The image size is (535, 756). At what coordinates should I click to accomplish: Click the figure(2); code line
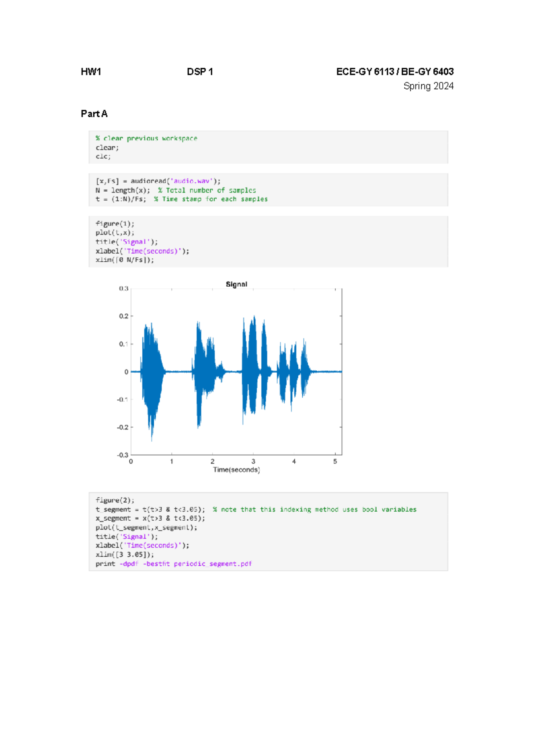pyautogui.click(x=115, y=501)
